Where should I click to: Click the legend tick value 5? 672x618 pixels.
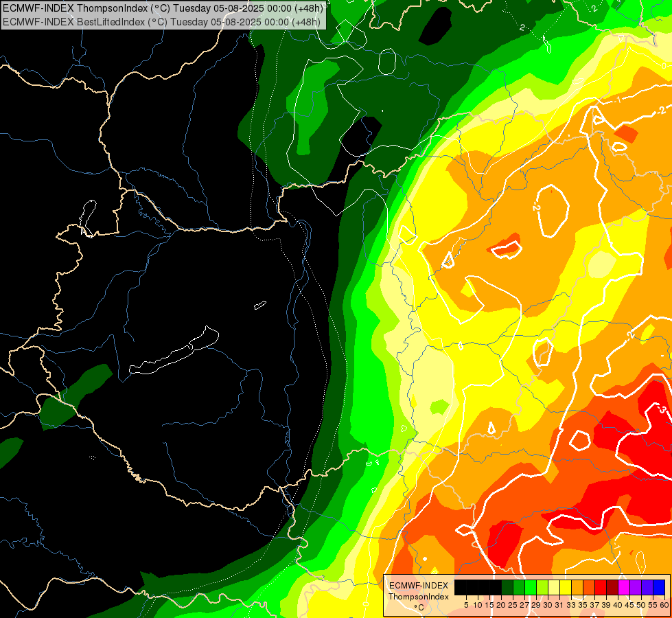point(466,605)
